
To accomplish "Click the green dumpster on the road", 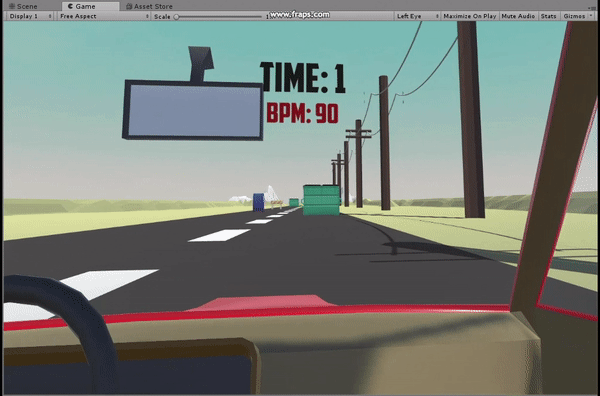I will pyautogui.click(x=321, y=200).
